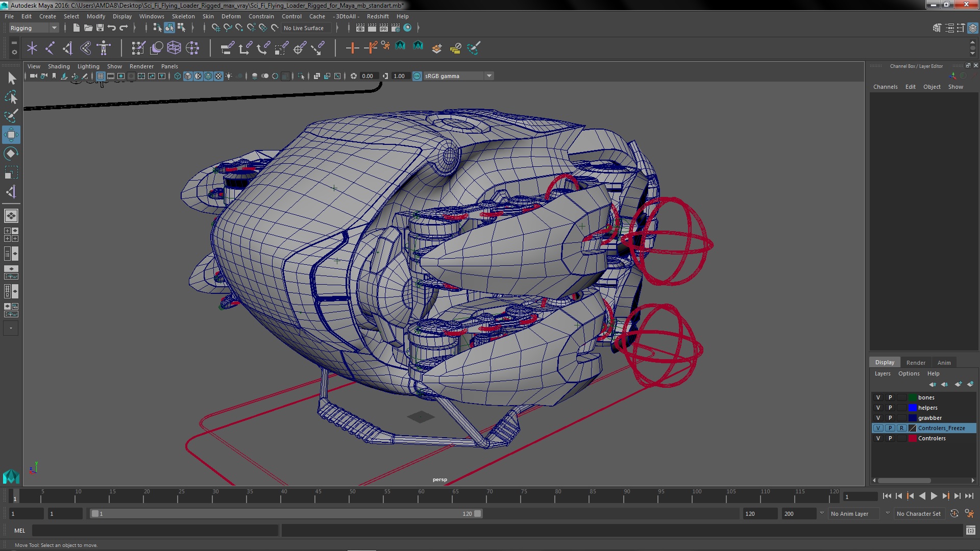The image size is (980, 551).
Task: Open the Options menu in Layer Editor
Action: point(909,373)
